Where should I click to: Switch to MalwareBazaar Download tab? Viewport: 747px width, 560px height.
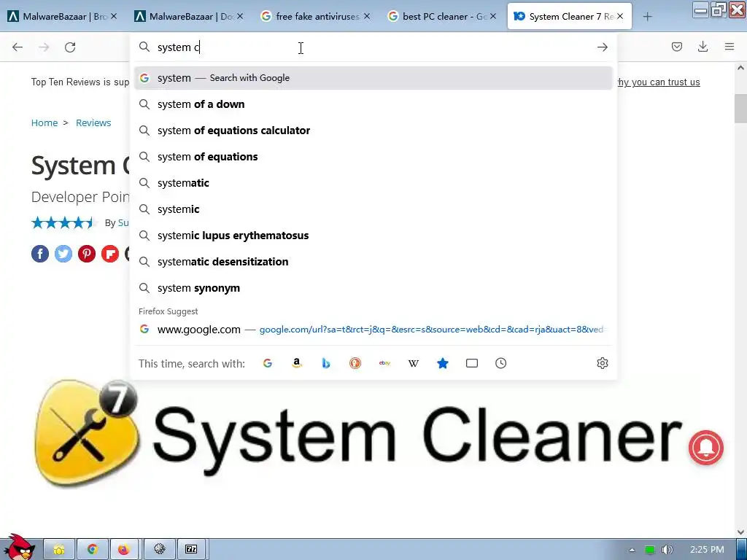coord(189,16)
